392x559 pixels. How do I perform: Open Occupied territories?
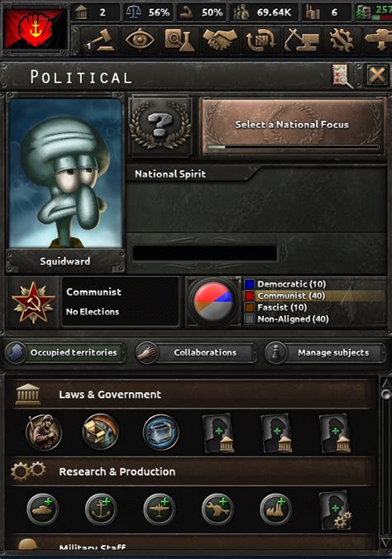[65, 352]
